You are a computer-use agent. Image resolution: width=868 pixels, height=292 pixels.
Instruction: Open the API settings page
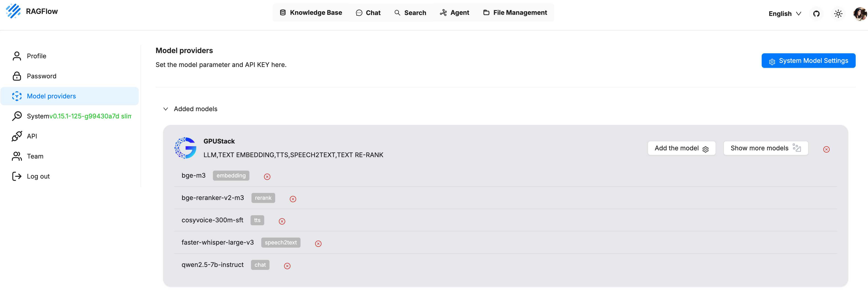32,136
